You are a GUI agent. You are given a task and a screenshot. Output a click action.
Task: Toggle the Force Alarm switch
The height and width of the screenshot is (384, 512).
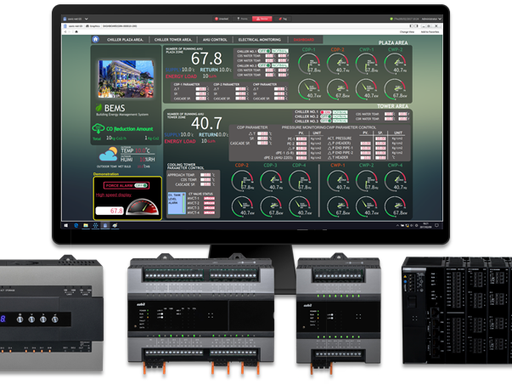tap(140, 185)
